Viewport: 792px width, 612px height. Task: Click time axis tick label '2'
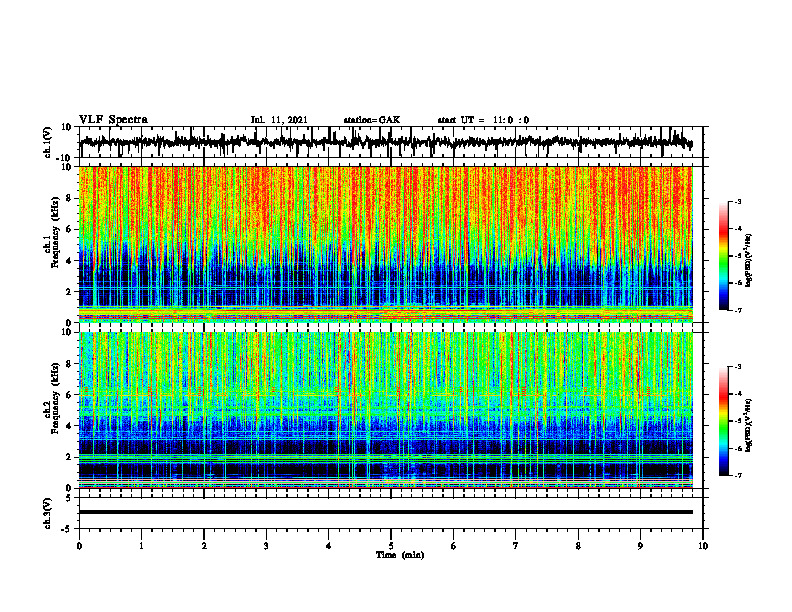[x=204, y=546]
